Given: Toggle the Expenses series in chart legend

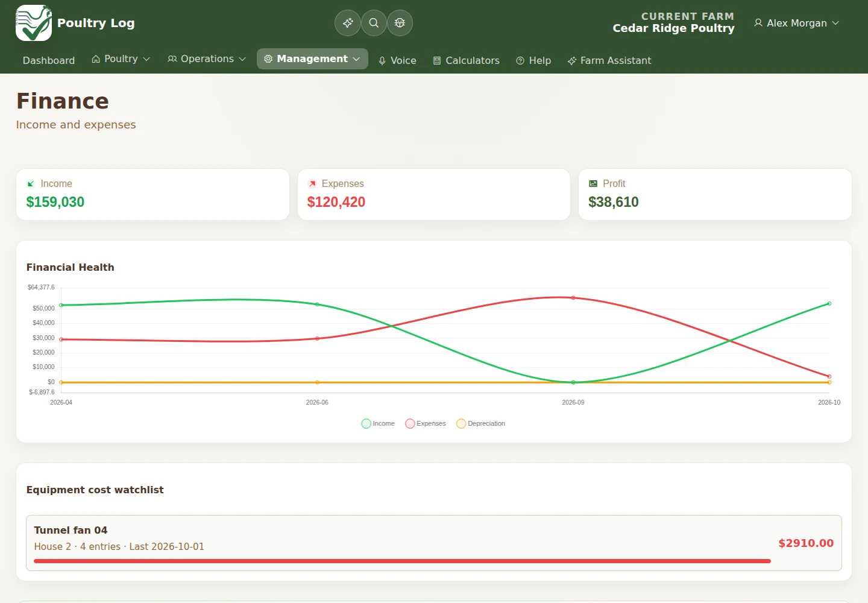Looking at the screenshot, I should click(426, 424).
